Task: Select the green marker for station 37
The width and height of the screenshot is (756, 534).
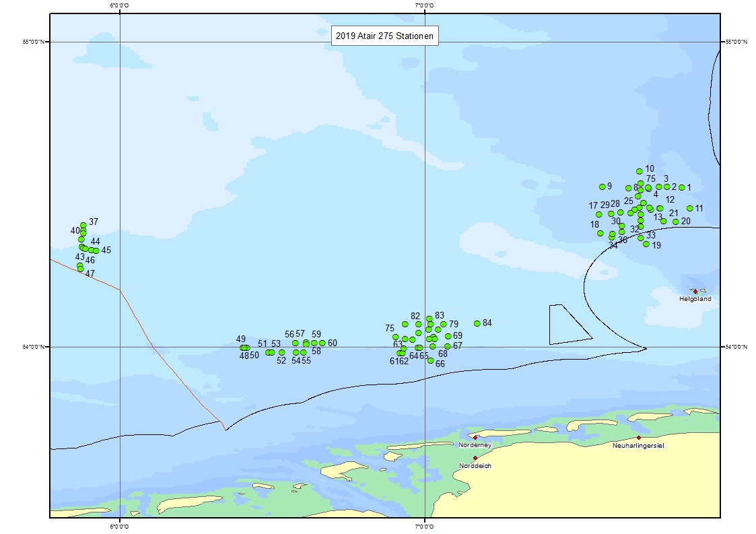Action: pyautogui.click(x=83, y=225)
